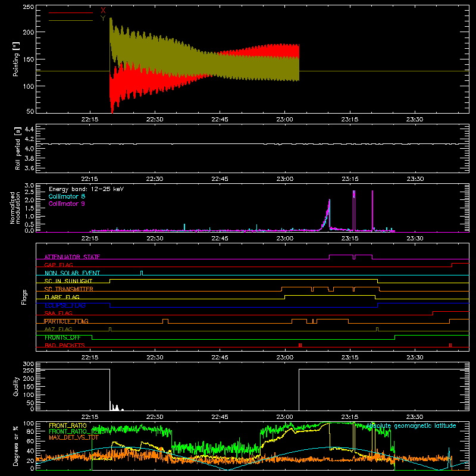The image size is (476, 476).
Task: Click the 23:00 tick under Pointing plot
Action: [285, 120]
